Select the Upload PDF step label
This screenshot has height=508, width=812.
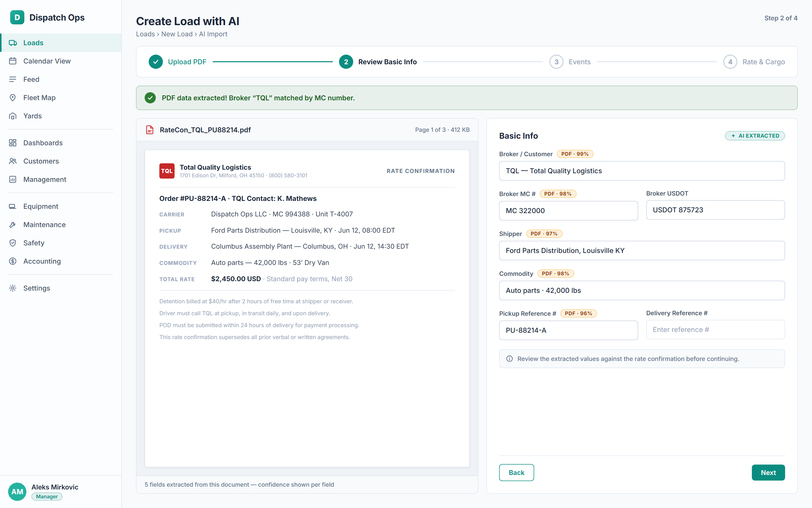tap(187, 62)
